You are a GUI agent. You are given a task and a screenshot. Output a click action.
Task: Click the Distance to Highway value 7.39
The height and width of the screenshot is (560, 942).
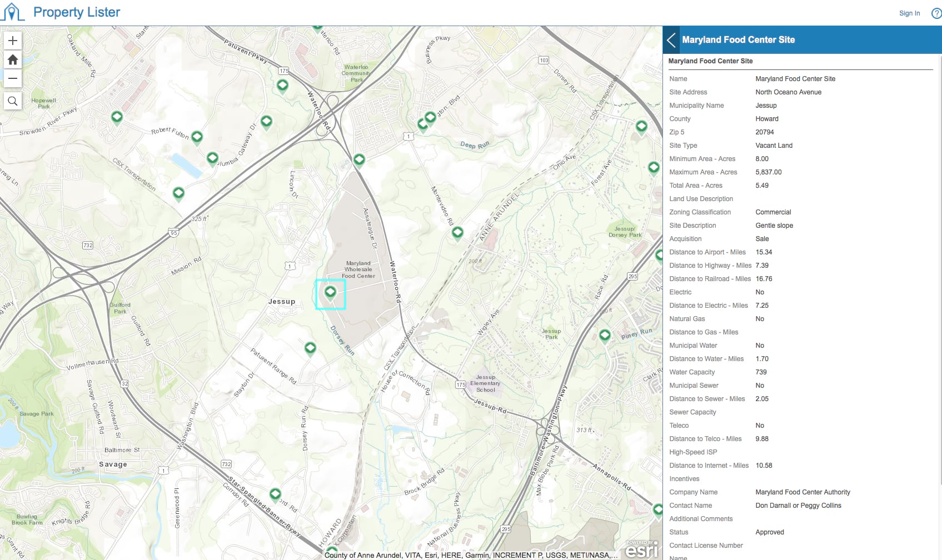coord(762,266)
